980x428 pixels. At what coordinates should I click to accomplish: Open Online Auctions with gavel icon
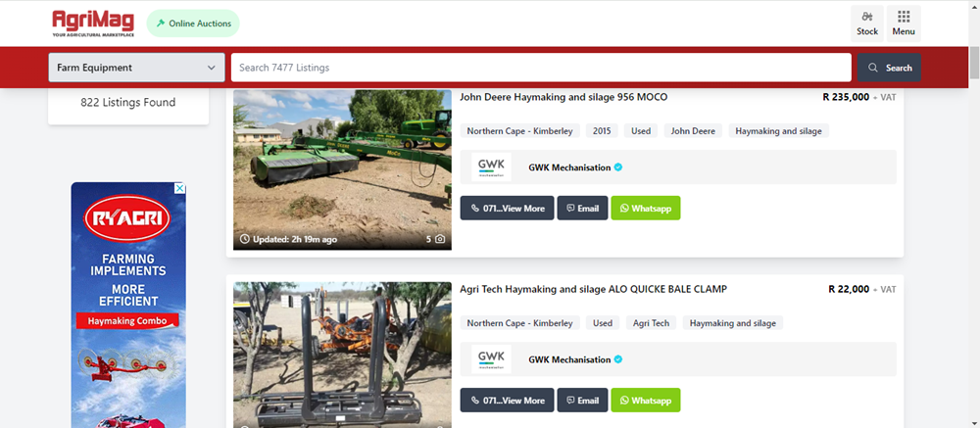tap(193, 24)
